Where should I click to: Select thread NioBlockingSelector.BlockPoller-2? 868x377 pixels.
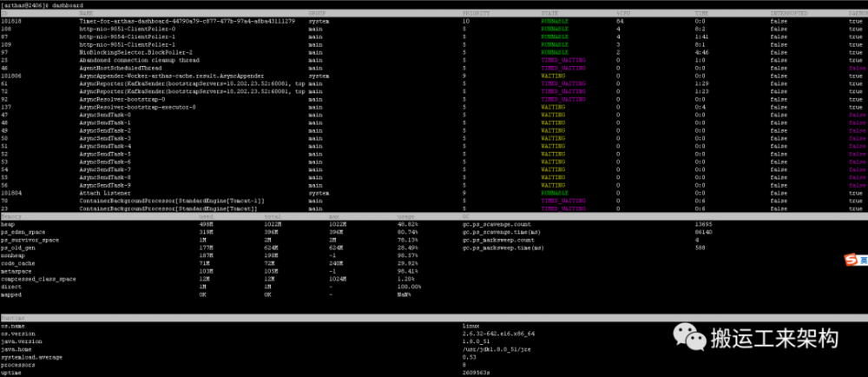point(136,52)
